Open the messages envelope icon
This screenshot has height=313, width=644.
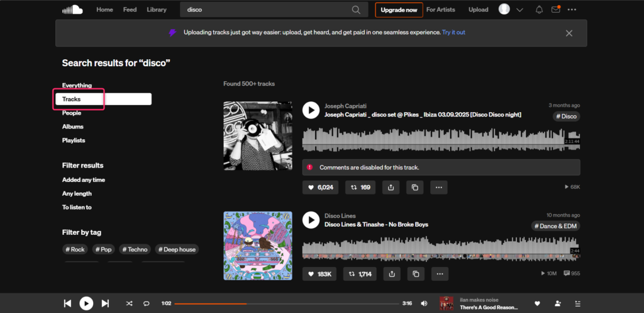click(x=555, y=9)
